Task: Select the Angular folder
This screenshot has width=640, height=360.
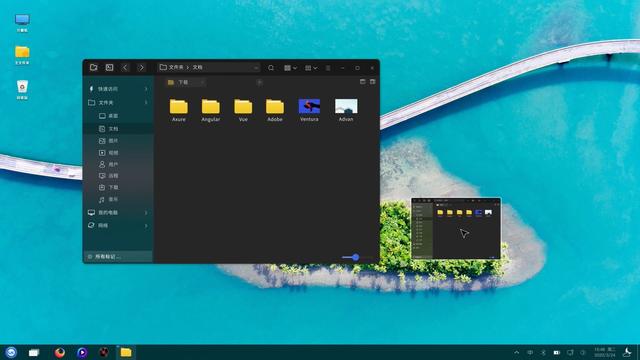Action: (x=211, y=110)
